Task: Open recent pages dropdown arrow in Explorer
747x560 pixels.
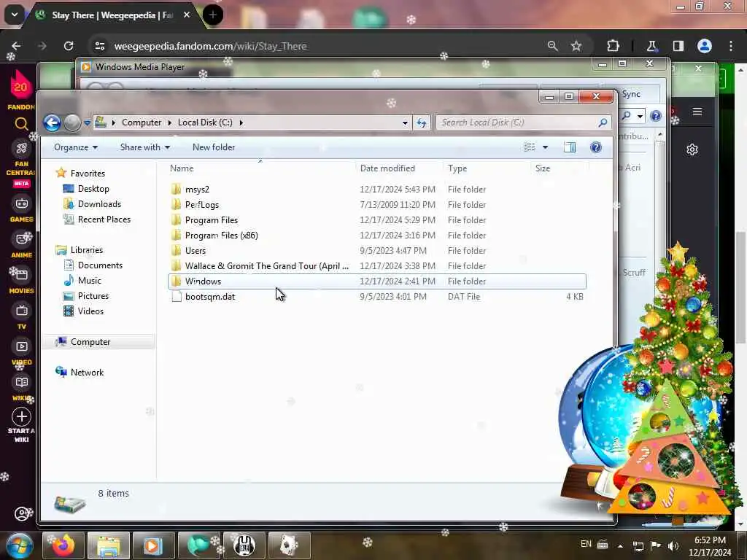Action: 88,122
